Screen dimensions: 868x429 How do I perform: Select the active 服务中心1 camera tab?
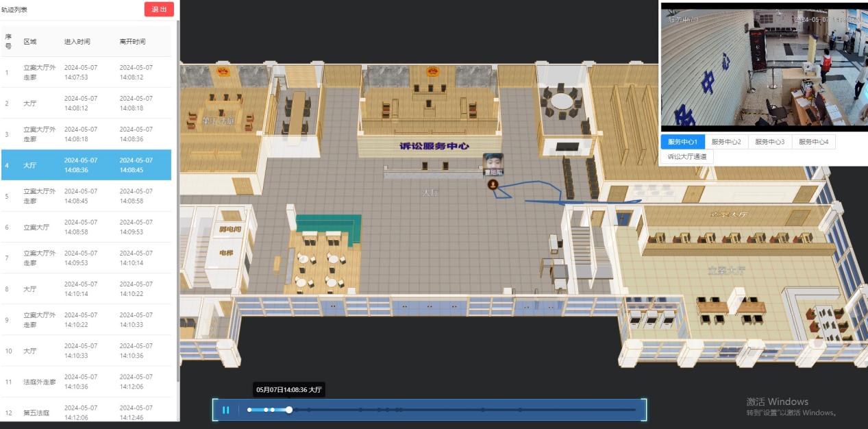(682, 142)
